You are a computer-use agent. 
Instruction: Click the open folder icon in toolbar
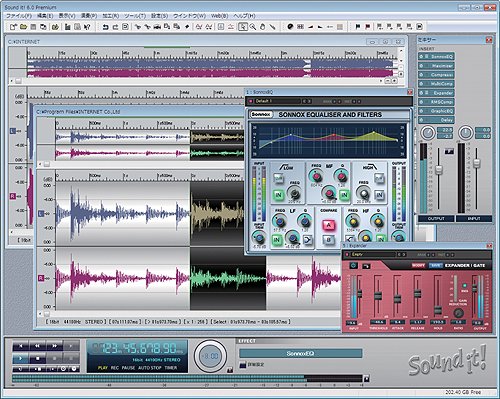pyautogui.click(x=23, y=27)
